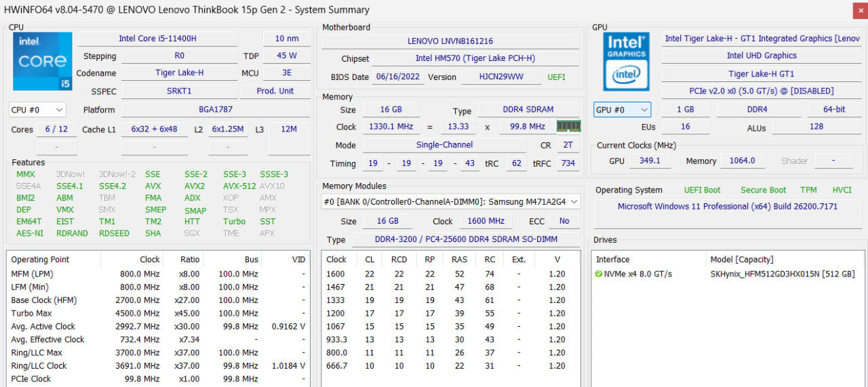868x387 pixels.
Task: Click the BGA1787 platform field
Action: (x=216, y=109)
